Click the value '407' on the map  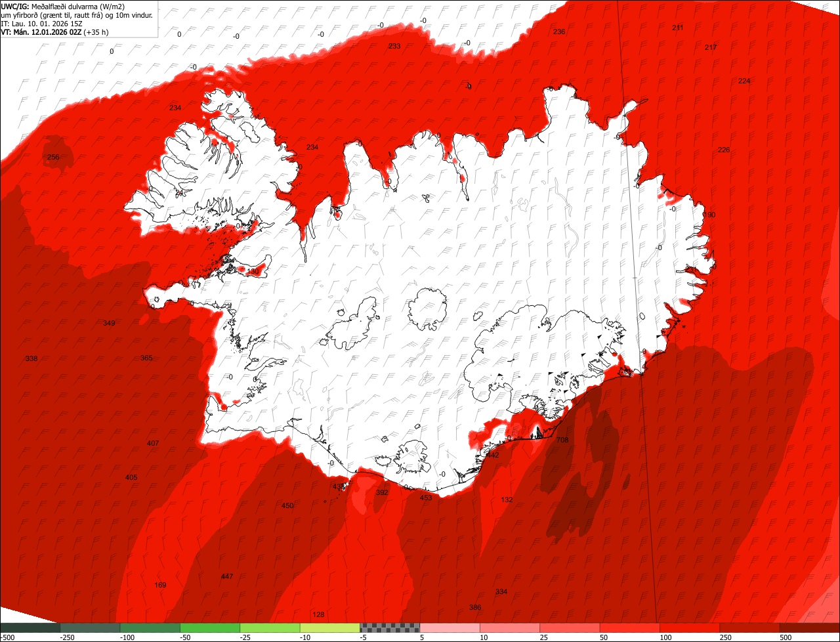(153, 443)
